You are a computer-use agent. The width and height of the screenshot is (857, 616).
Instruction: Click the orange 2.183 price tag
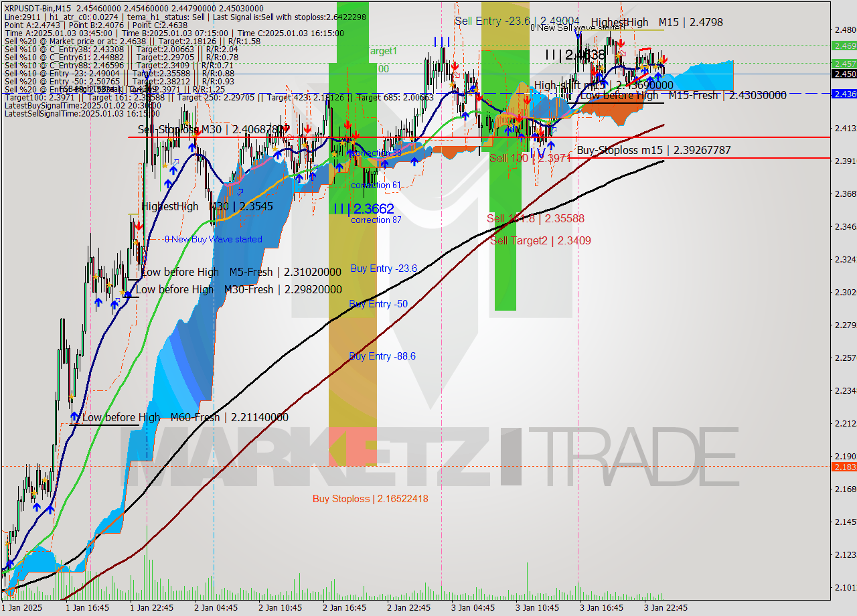(844, 466)
